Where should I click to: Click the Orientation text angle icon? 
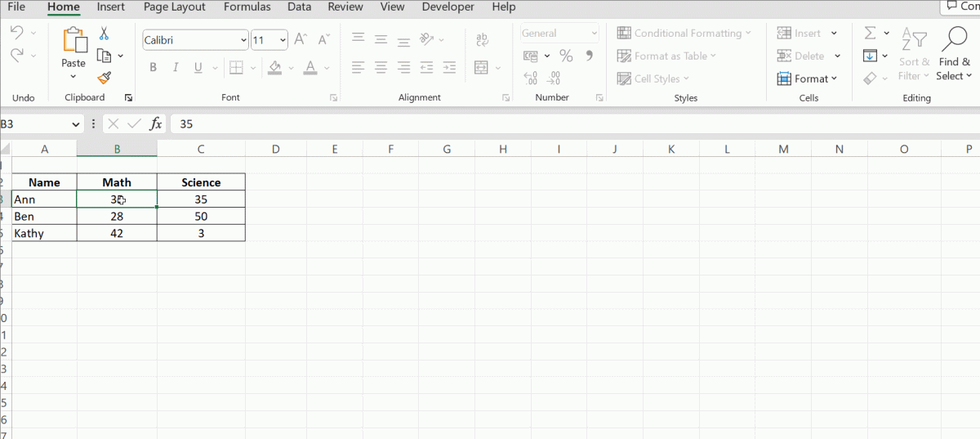pos(426,39)
